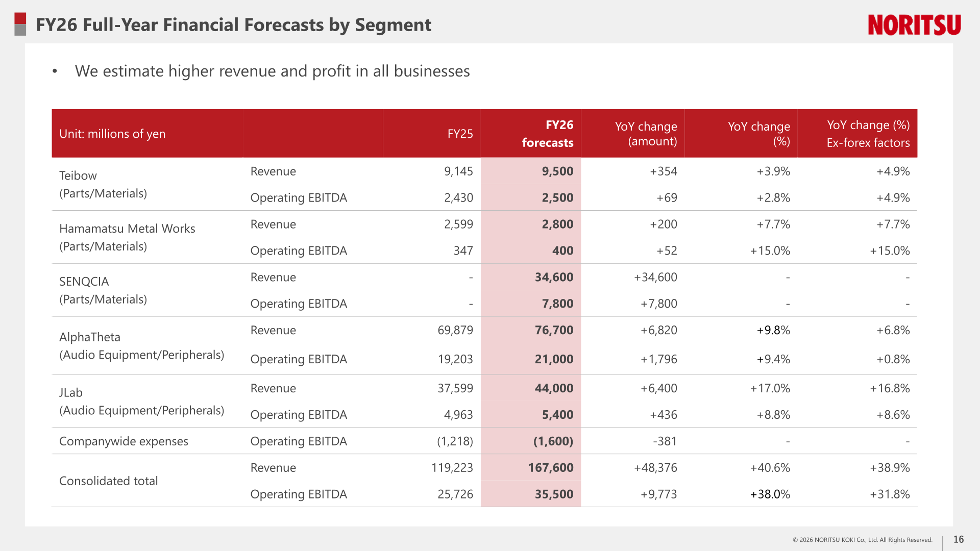Viewport: 980px width, 551px height.
Task: Click the NORITSU logo
Action: [914, 25]
